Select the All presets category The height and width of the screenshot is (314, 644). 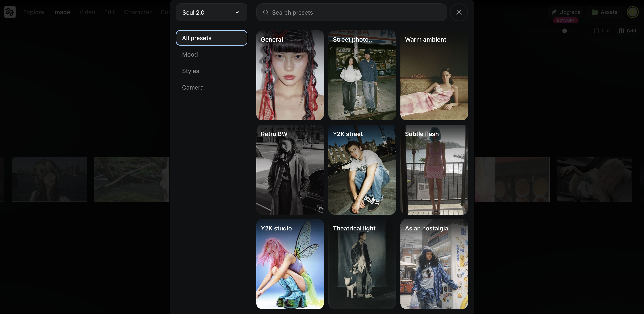(x=211, y=38)
